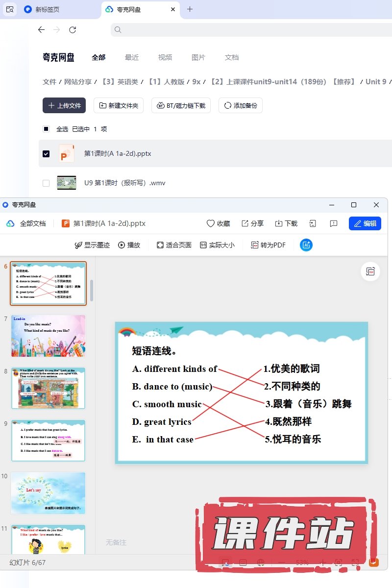
Task: Click the 收藏 heart icon
Action: coord(211,223)
